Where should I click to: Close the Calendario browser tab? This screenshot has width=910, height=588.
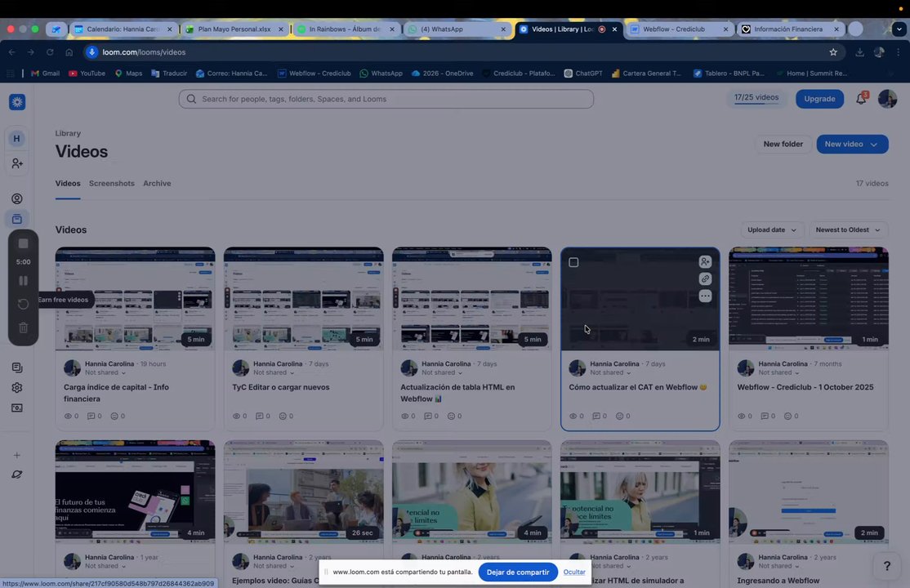click(x=169, y=29)
